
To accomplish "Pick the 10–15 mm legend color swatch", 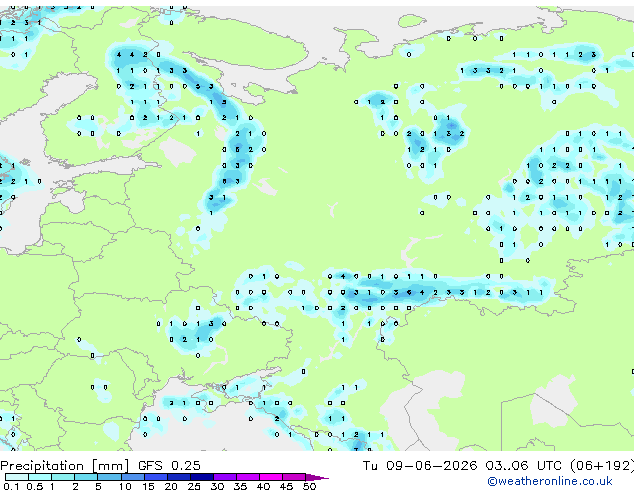I will [x=132, y=477].
